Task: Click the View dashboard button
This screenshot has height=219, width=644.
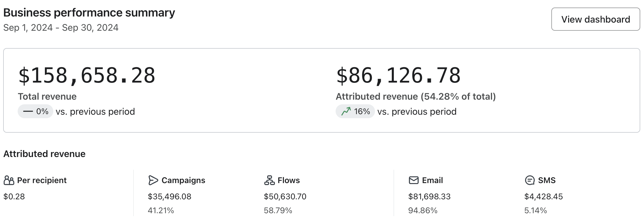Action: (x=595, y=19)
